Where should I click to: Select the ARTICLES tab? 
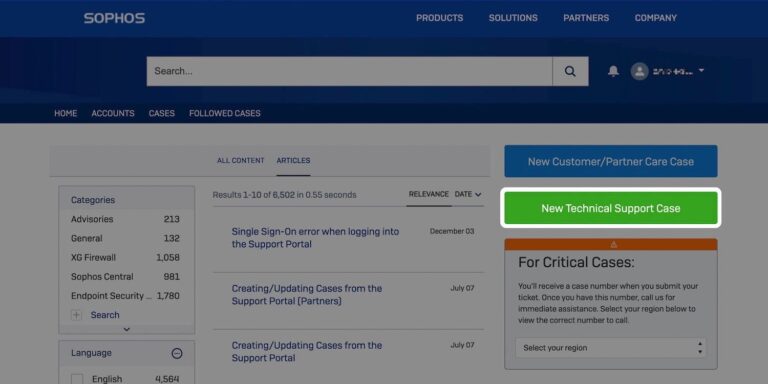pos(293,161)
